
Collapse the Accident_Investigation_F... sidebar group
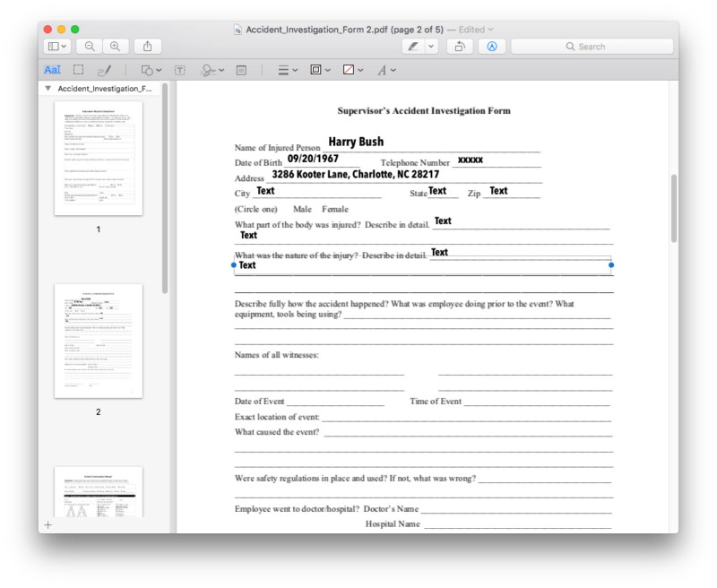pyautogui.click(x=48, y=88)
